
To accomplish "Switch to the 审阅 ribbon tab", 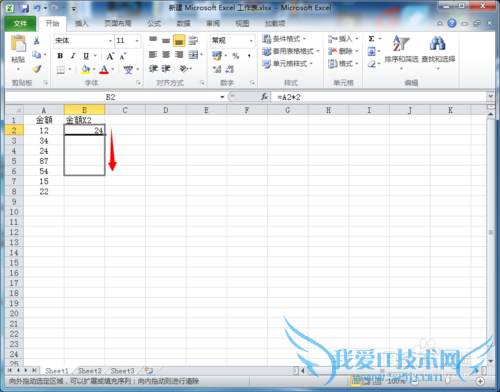I will pos(213,23).
